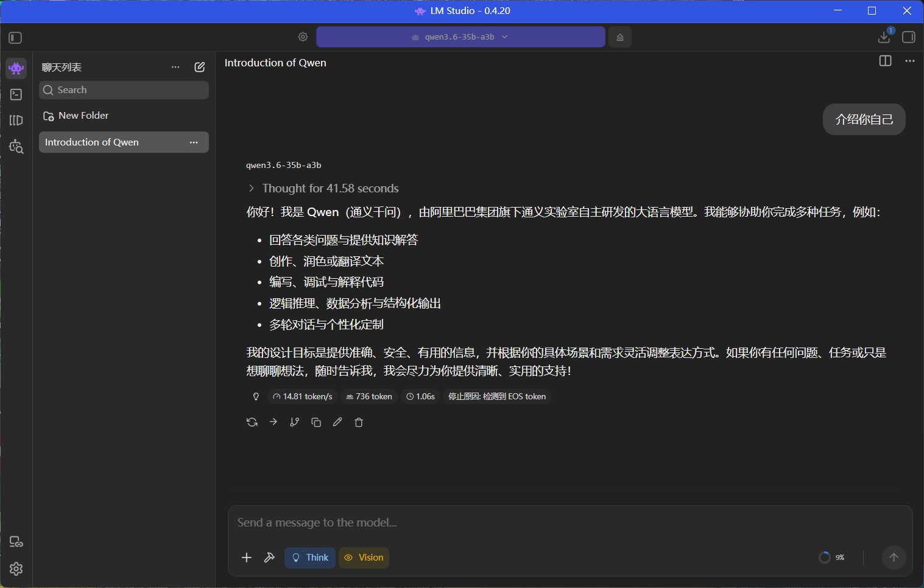Click the continue generation arrow icon

(x=273, y=422)
